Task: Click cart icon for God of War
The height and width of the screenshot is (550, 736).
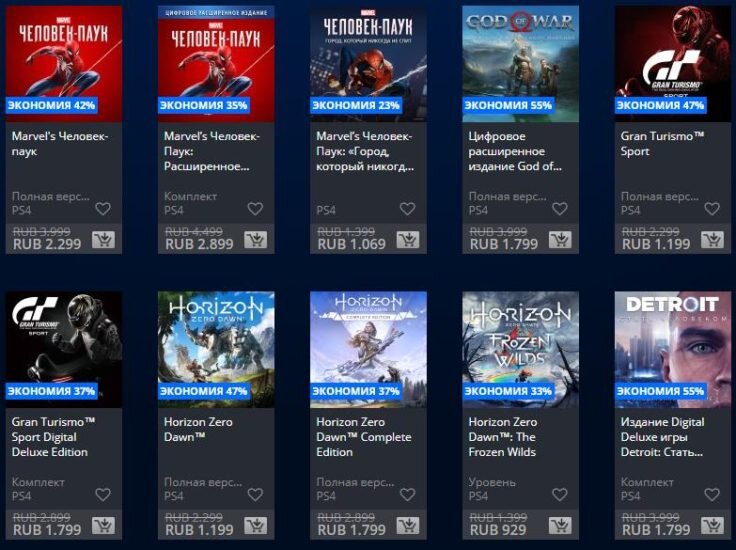Action: pos(560,240)
